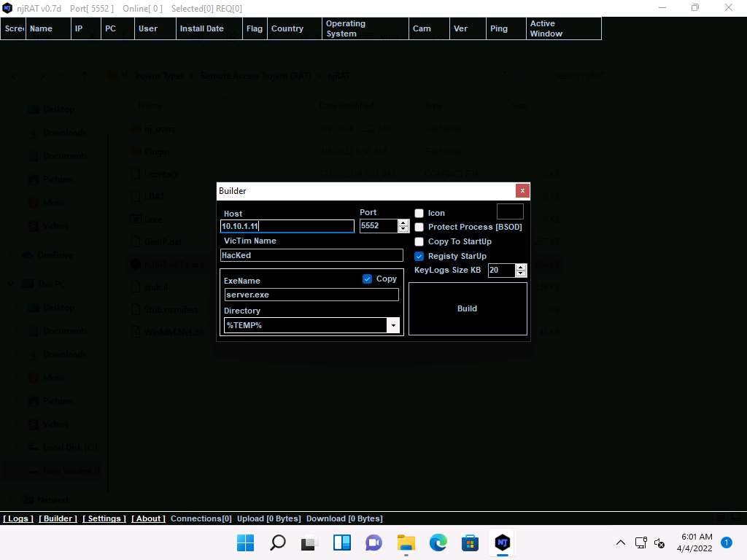Open Microsoft Edge from the taskbar

(x=438, y=542)
